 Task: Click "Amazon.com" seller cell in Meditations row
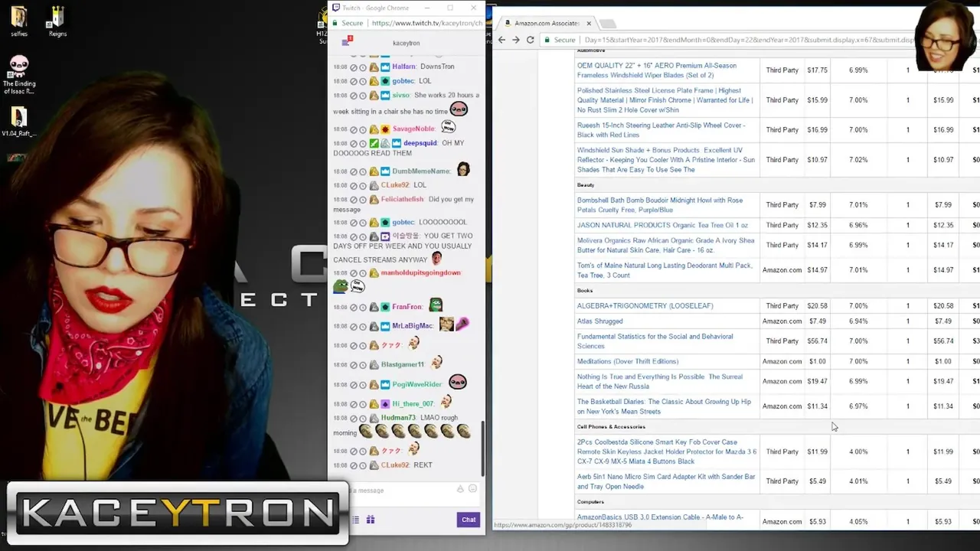click(x=782, y=361)
